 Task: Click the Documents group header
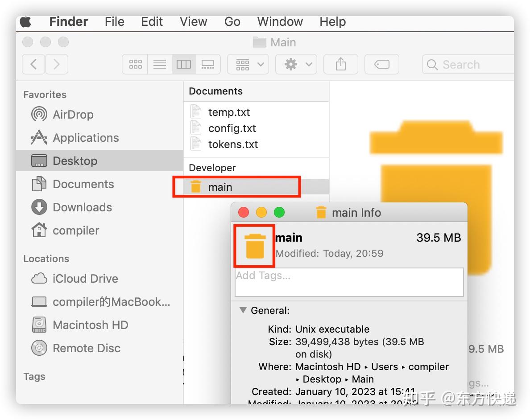coord(215,91)
